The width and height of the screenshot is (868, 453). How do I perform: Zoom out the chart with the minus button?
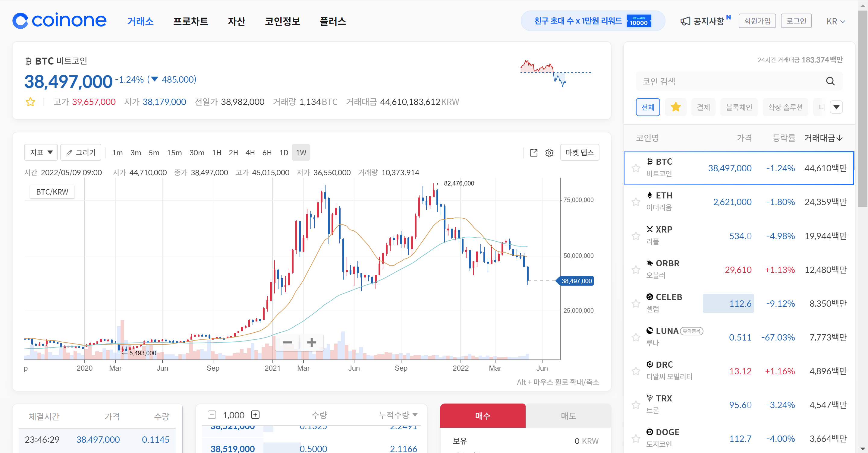(287, 343)
